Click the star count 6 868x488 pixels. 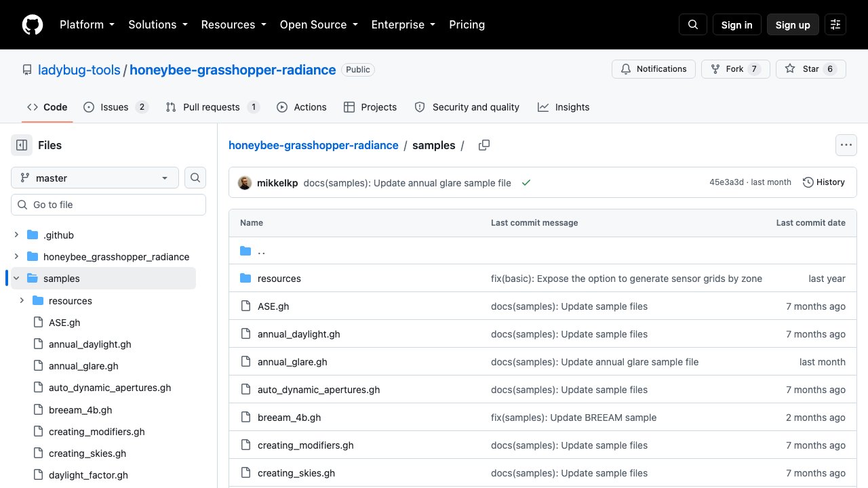830,69
